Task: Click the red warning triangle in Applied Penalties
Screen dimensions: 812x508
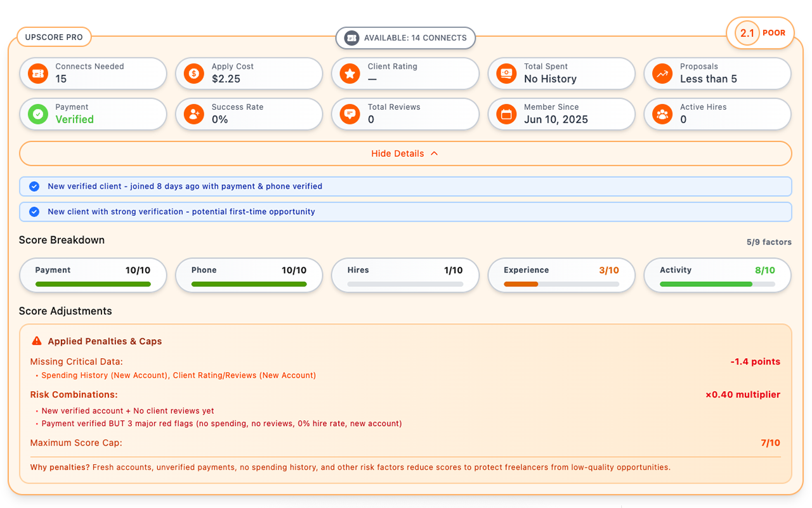Action: [37, 340]
